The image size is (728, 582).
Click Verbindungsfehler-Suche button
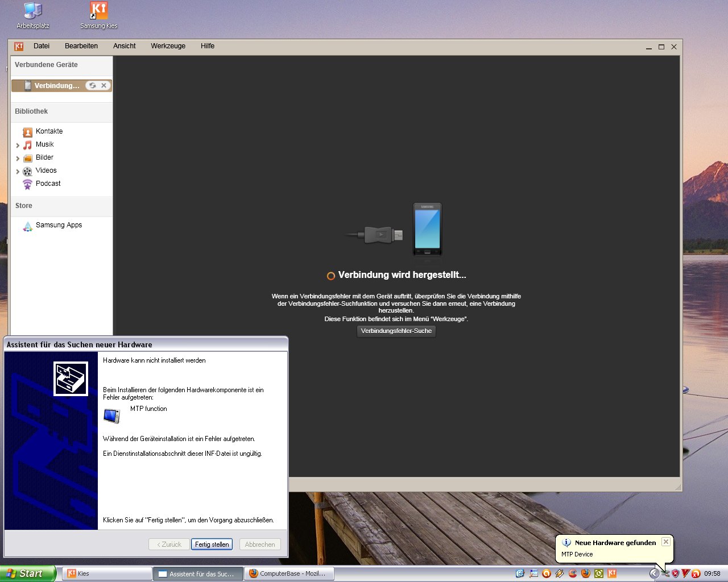396,331
